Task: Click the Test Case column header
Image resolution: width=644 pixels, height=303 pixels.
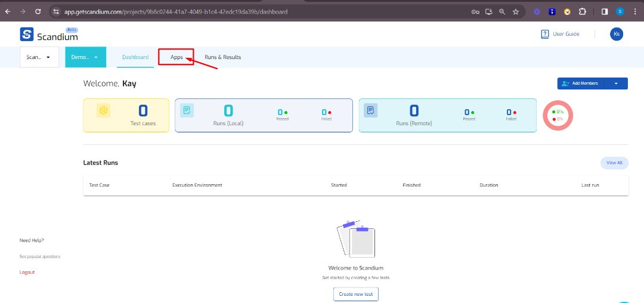Action: (x=100, y=185)
